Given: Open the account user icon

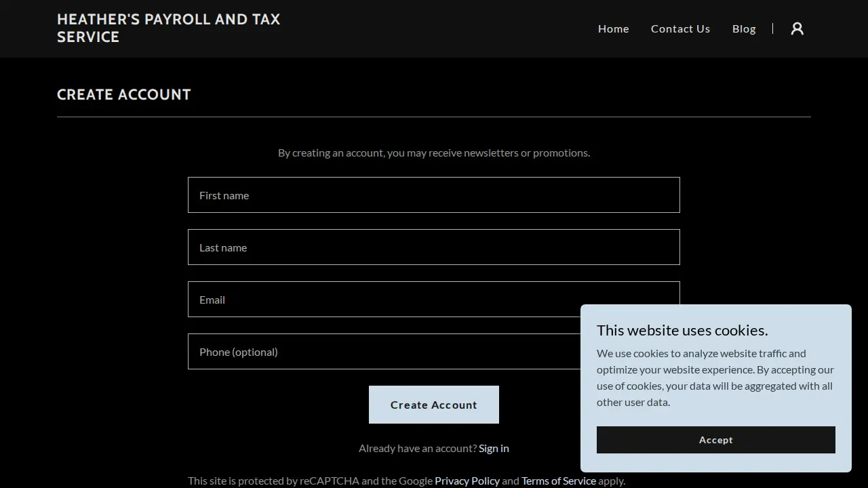Looking at the screenshot, I should point(797,28).
